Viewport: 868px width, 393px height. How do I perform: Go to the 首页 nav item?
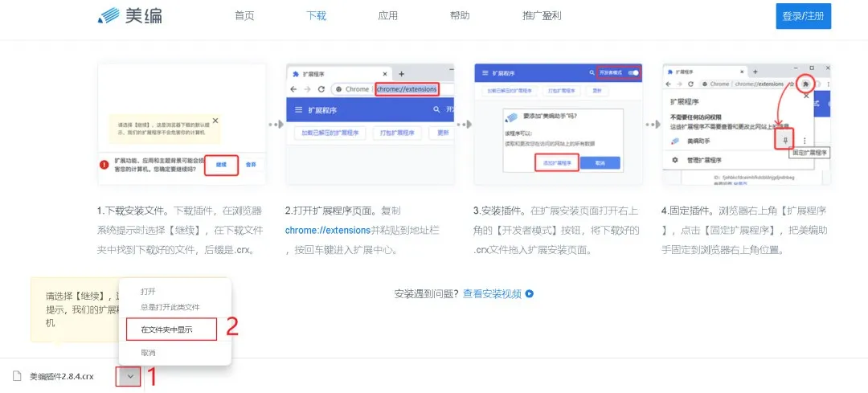coord(244,15)
